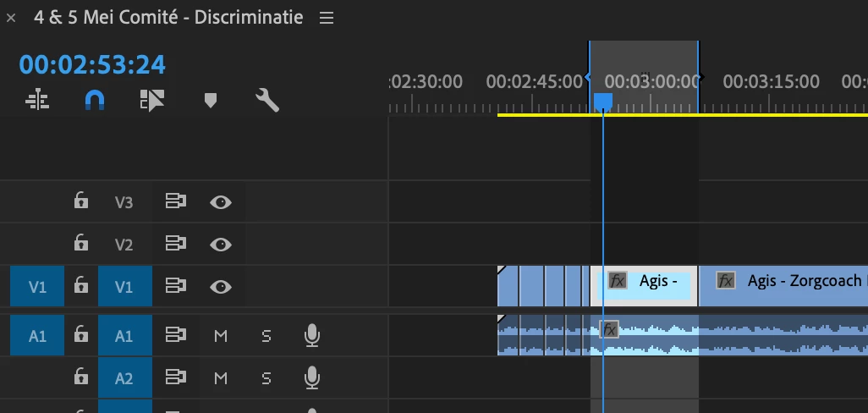Close the 4 & 5 Mei Comité sequence tab
The width and height of the screenshot is (868, 413).
coord(10,19)
